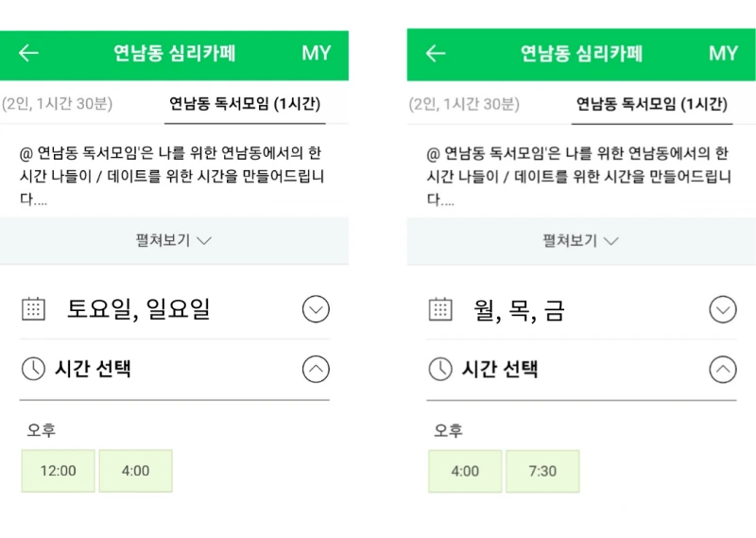Collapse 시간 선택 section in the left panel
756x538 pixels.
316,369
